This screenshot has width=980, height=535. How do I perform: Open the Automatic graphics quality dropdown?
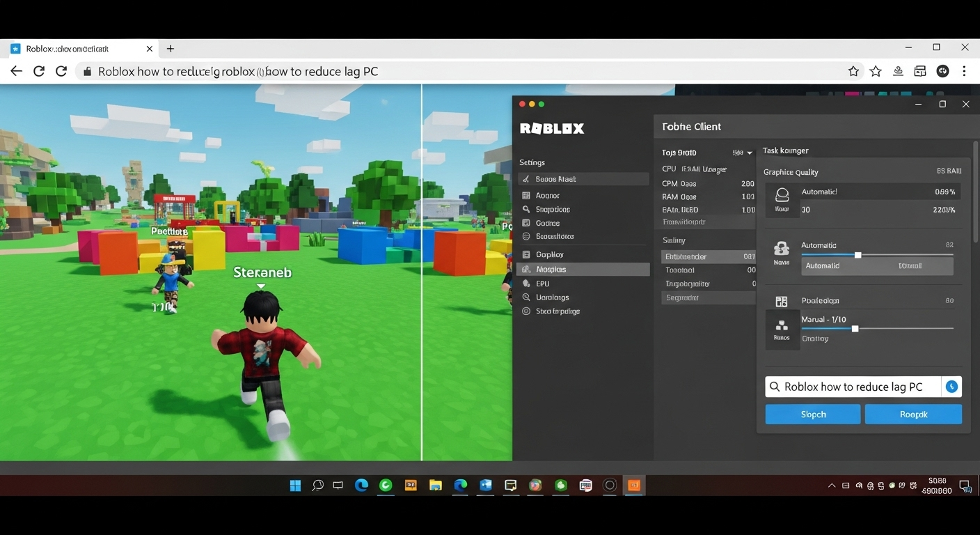880,191
